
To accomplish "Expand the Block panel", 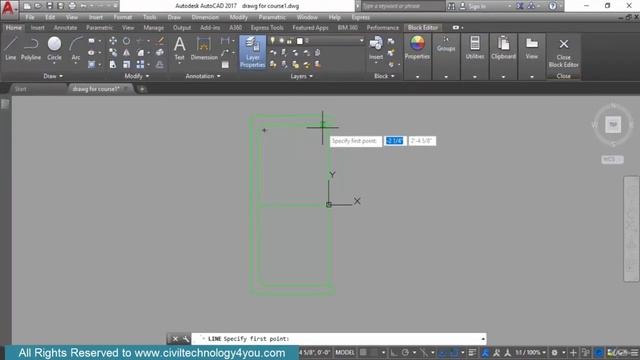I will 384,76.
